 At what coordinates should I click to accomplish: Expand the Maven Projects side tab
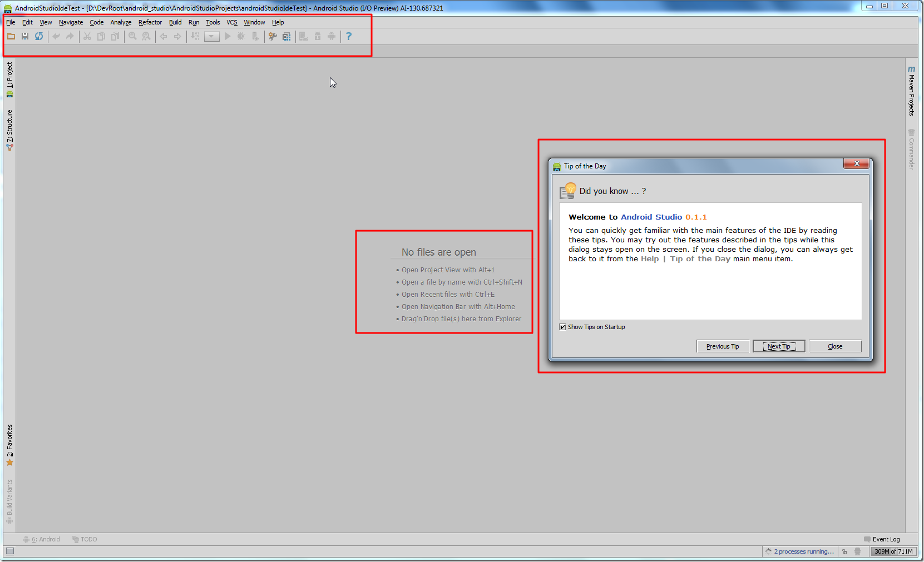(911, 90)
